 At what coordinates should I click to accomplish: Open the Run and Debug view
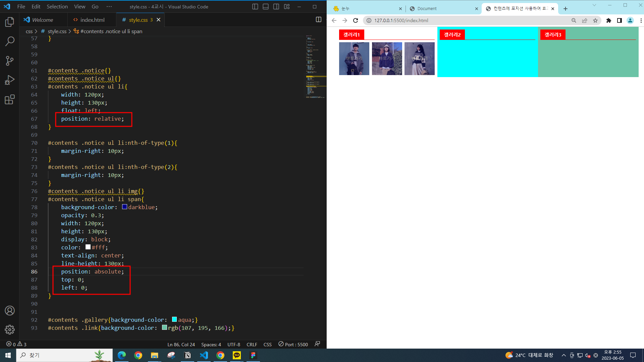[x=10, y=80]
